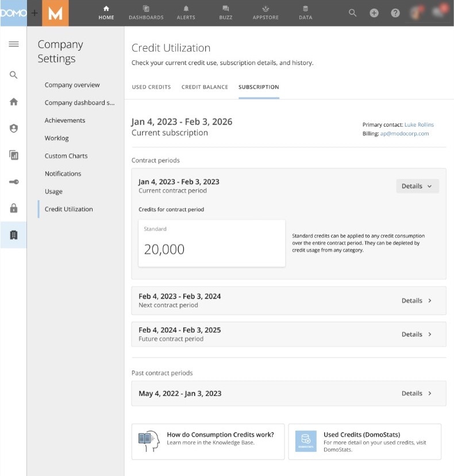
Task: Expand Details for Feb 4, 2024 - Feb 3, 2025
Action: (x=417, y=334)
